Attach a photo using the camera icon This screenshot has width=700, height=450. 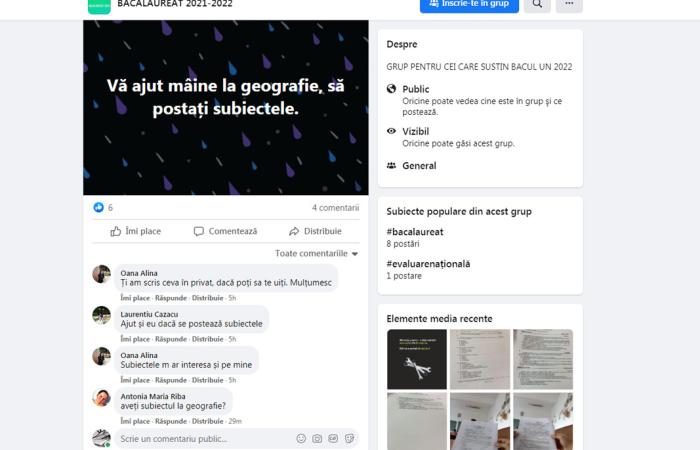point(317,438)
